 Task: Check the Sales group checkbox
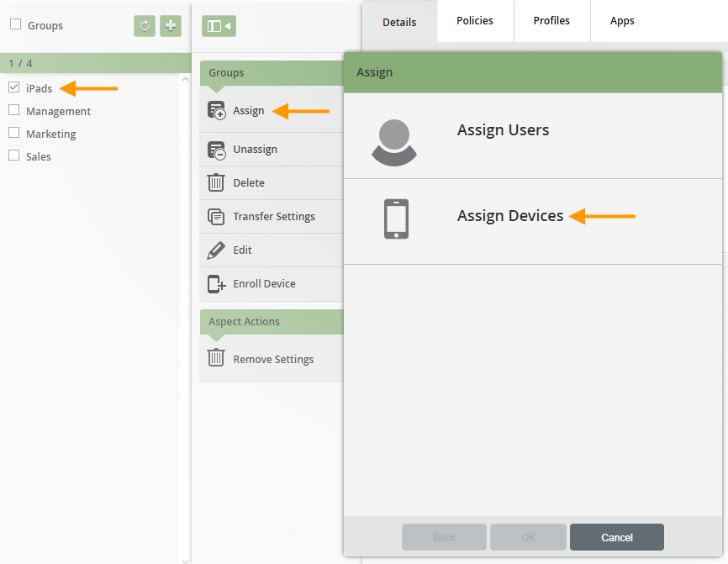point(14,155)
